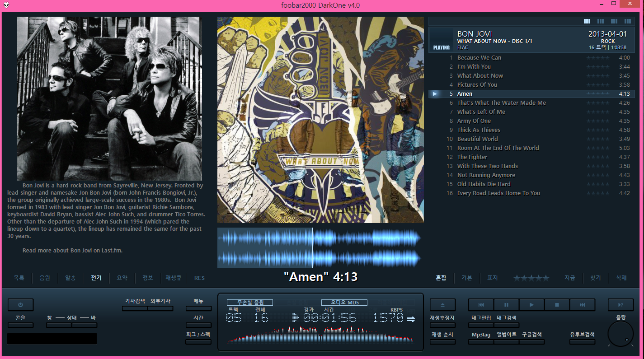Image resolution: width=644 pixels, height=359 pixels.
Task: Click the Play button in playback controls
Action: click(532, 305)
